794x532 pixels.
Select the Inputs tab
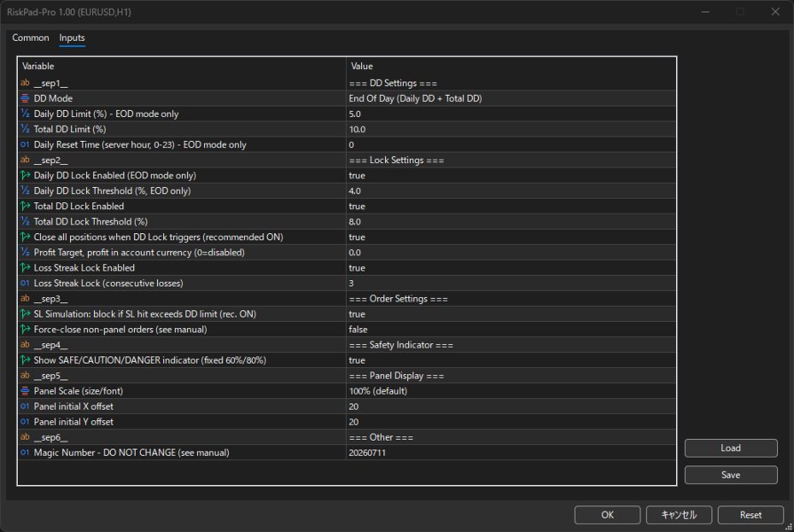point(72,37)
